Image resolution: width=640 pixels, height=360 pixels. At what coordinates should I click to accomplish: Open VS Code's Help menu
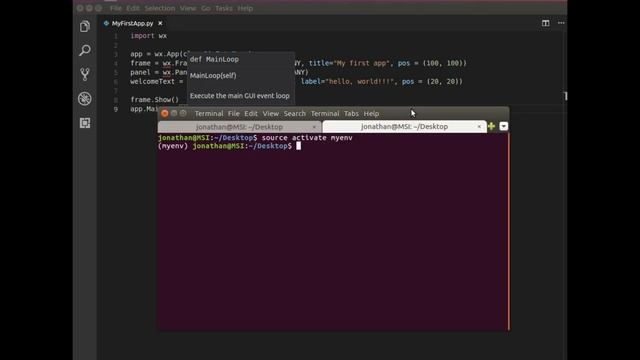pos(245,8)
